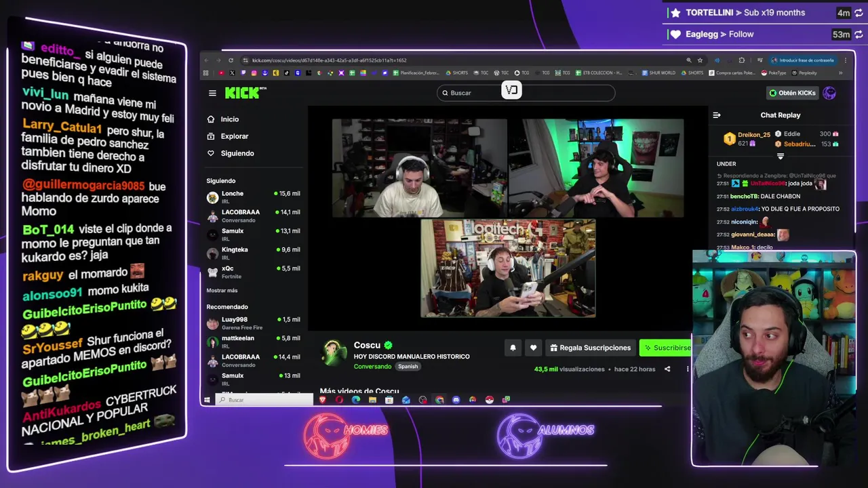Open the three-dot video options menu
Viewport: 868px width, 488px height.
coord(687,369)
